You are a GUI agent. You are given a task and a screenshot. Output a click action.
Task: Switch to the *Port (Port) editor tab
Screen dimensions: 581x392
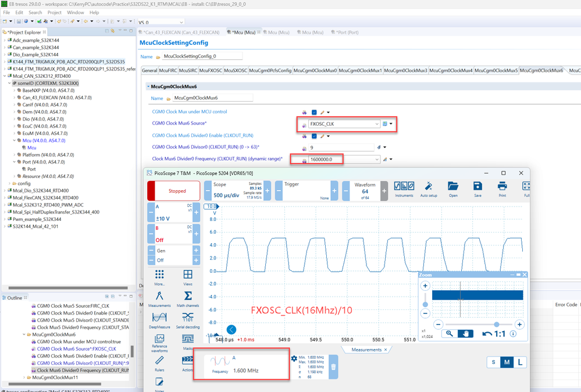click(345, 32)
